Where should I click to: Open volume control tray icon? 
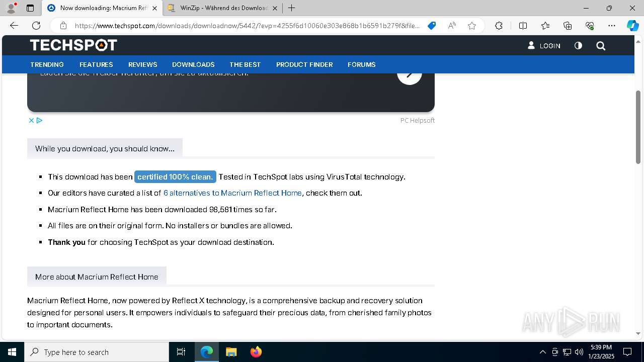point(579,352)
